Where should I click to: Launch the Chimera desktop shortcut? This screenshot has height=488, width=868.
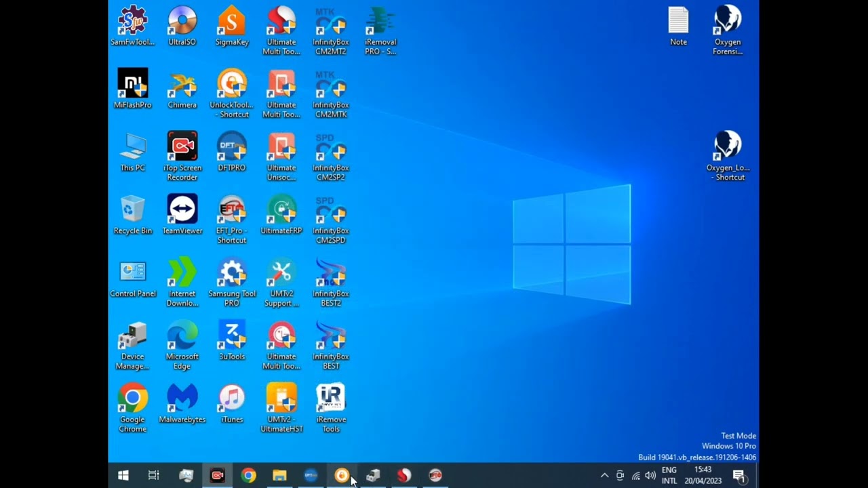182,89
